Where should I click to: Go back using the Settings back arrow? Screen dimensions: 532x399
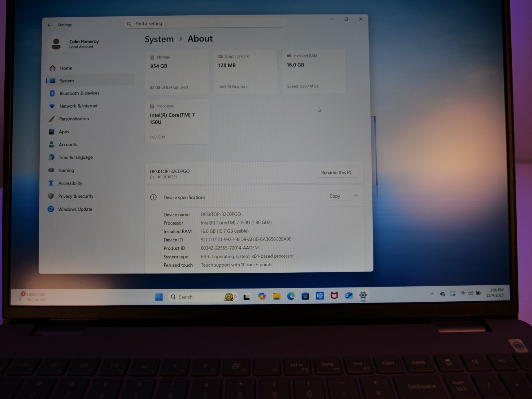point(50,25)
